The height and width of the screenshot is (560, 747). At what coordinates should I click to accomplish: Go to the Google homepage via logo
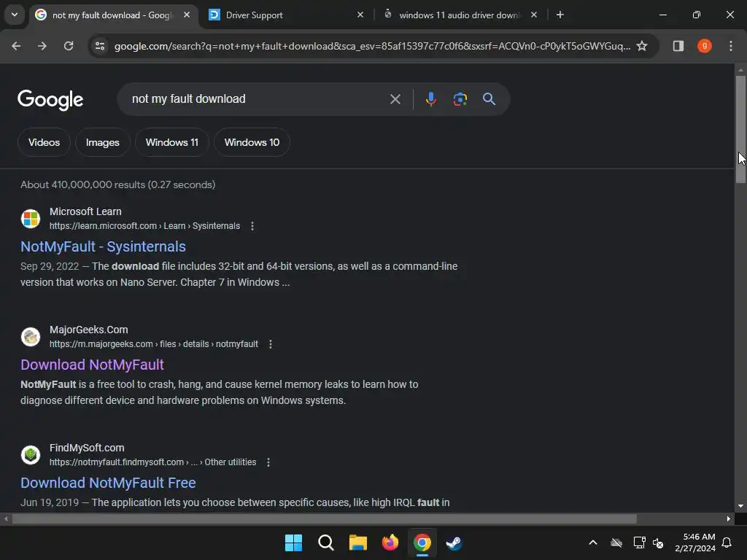pos(50,99)
